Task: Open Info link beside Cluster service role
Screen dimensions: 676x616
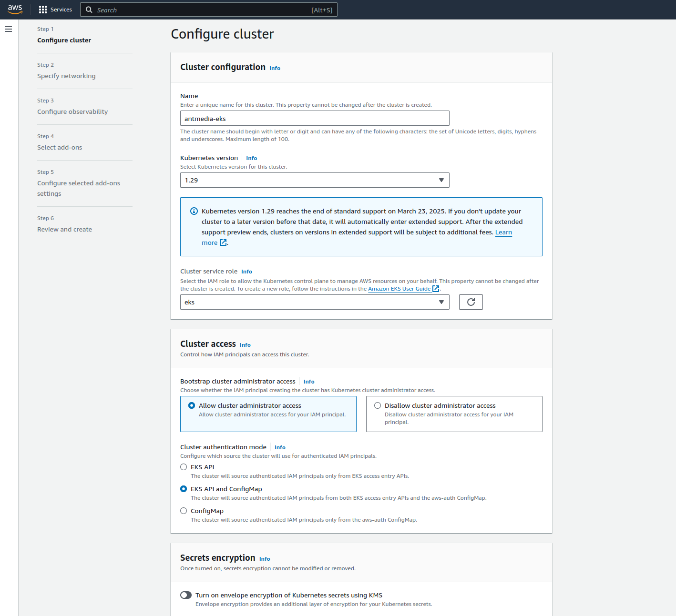Action: click(x=246, y=272)
